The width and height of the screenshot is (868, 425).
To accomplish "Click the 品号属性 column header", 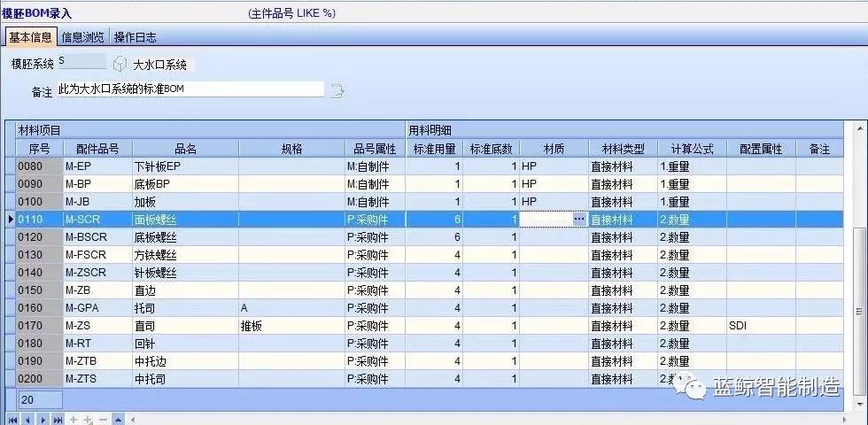I will 376,149.
